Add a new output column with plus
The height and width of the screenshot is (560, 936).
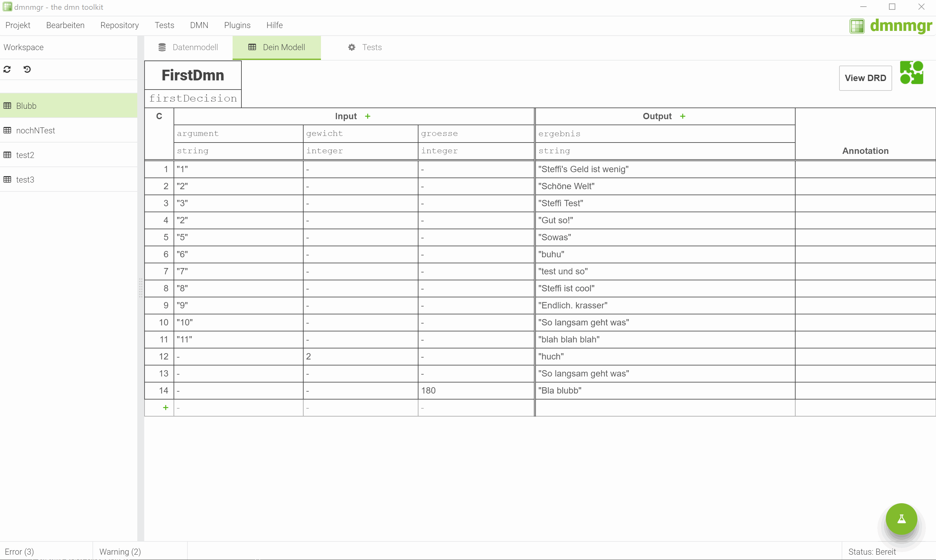pos(683,116)
